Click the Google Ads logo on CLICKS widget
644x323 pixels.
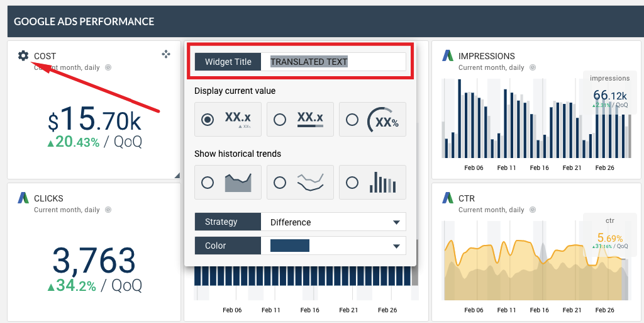tap(23, 198)
